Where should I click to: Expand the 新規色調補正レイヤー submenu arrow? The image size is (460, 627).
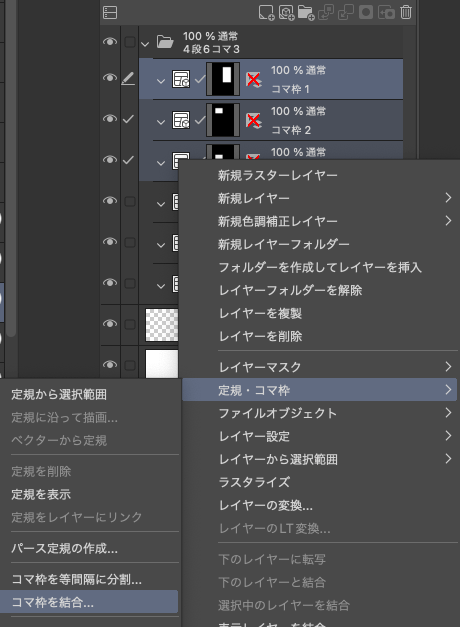(448, 220)
